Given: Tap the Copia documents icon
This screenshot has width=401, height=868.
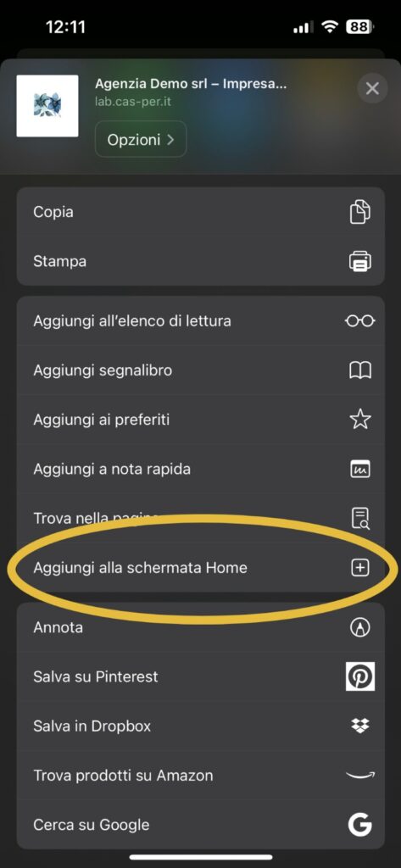Looking at the screenshot, I should (360, 212).
